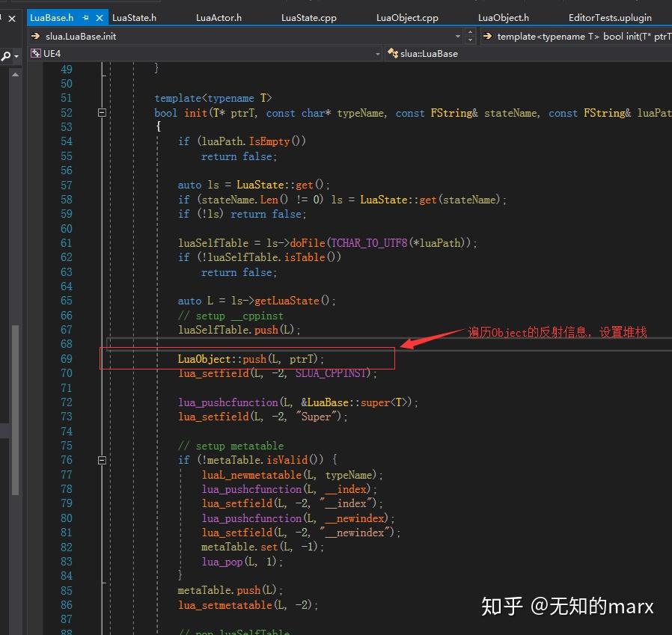Pin the LuaBase.h tab
Viewport: 672px width, 635px height.
[x=86, y=16]
